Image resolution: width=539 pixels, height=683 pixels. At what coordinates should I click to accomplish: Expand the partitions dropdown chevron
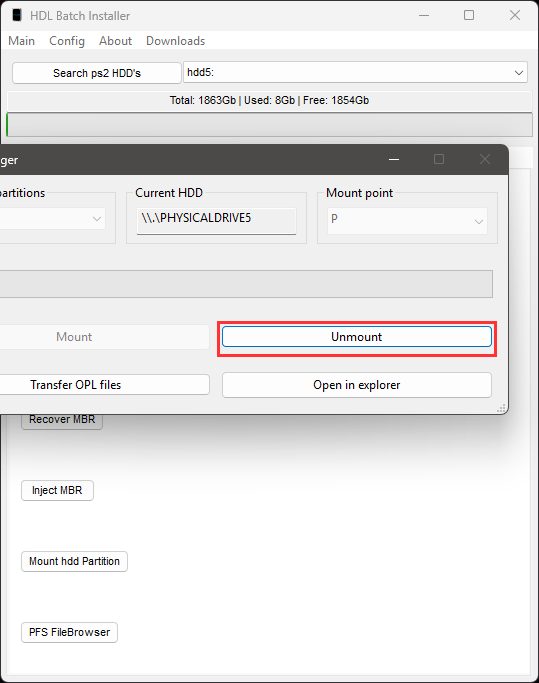(x=97, y=219)
